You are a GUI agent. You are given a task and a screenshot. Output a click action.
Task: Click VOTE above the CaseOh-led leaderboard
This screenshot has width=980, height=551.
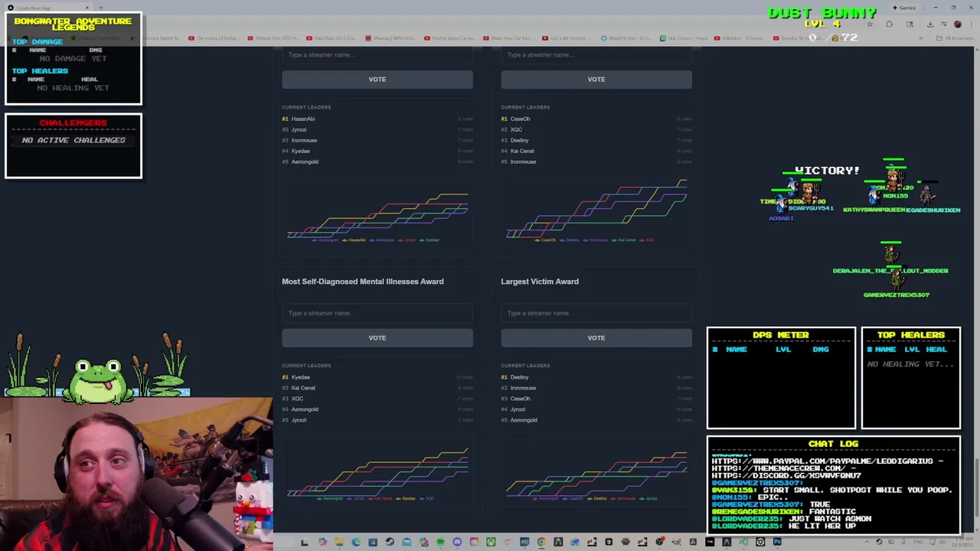596,80
